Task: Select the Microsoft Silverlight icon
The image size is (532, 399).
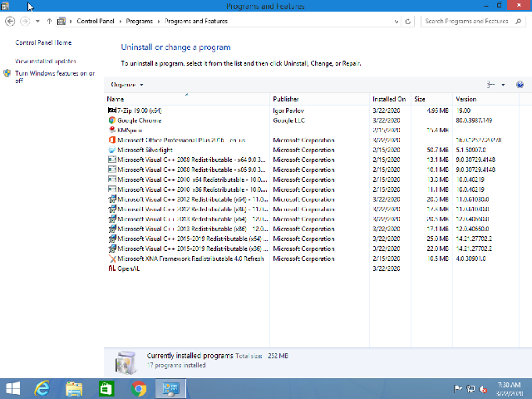Action: pos(112,150)
